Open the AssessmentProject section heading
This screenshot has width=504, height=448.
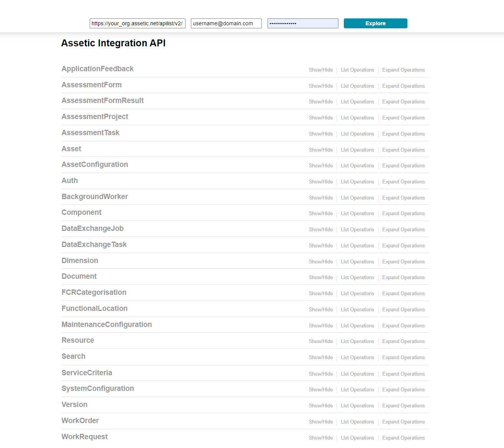click(x=95, y=117)
